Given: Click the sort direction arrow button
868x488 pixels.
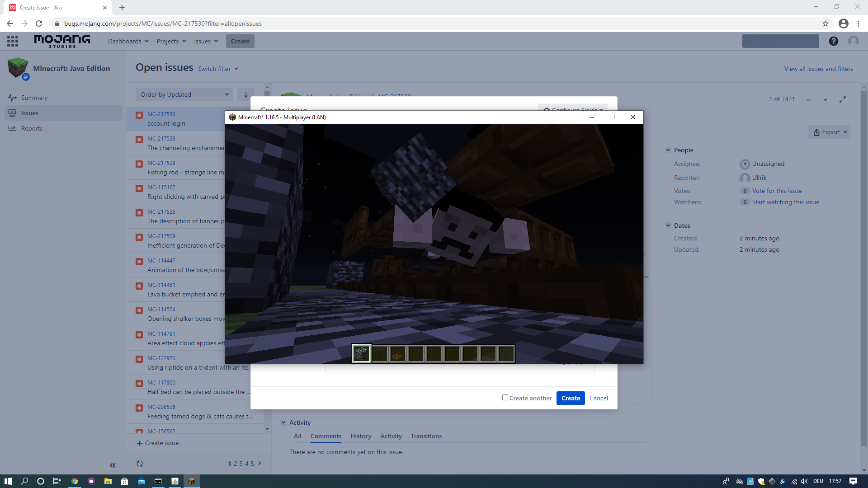Looking at the screenshot, I should point(245,94).
